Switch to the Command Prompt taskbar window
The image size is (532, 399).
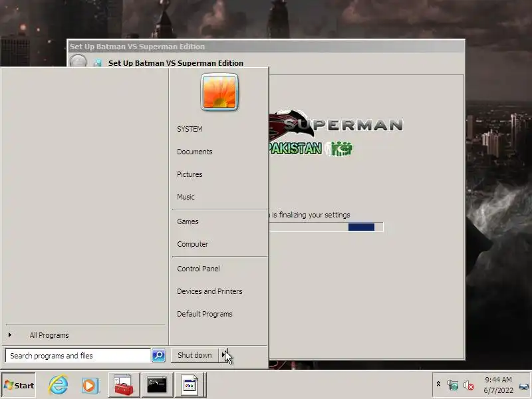tap(157, 385)
